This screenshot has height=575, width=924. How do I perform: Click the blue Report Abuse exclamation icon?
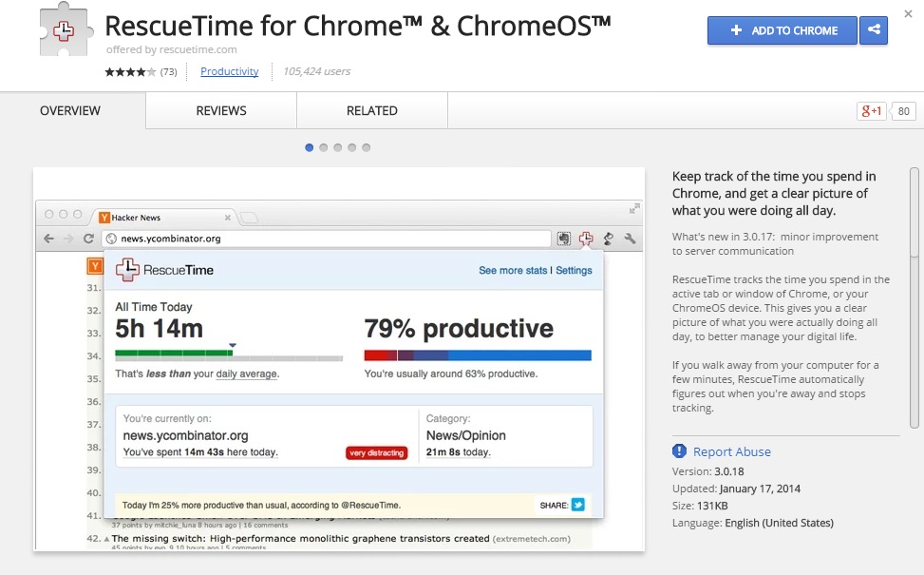pos(679,451)
